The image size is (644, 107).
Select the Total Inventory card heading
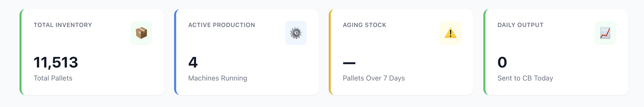pyautogui.click(x=63, y=25)
